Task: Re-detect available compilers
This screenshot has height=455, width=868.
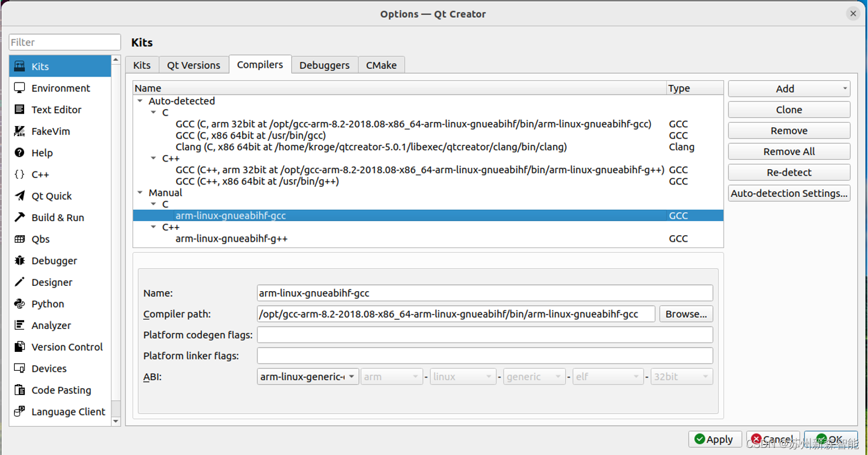Action: (789, 172)
